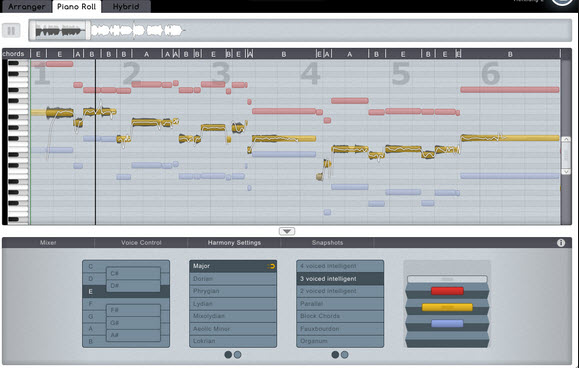Click the red voice block

coord(447,291)
